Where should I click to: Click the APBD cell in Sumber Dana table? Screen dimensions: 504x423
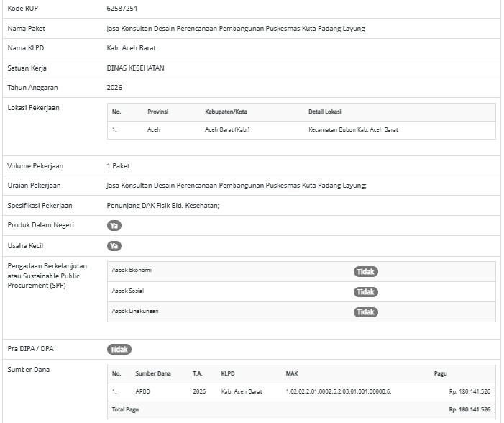click(142, 391)
